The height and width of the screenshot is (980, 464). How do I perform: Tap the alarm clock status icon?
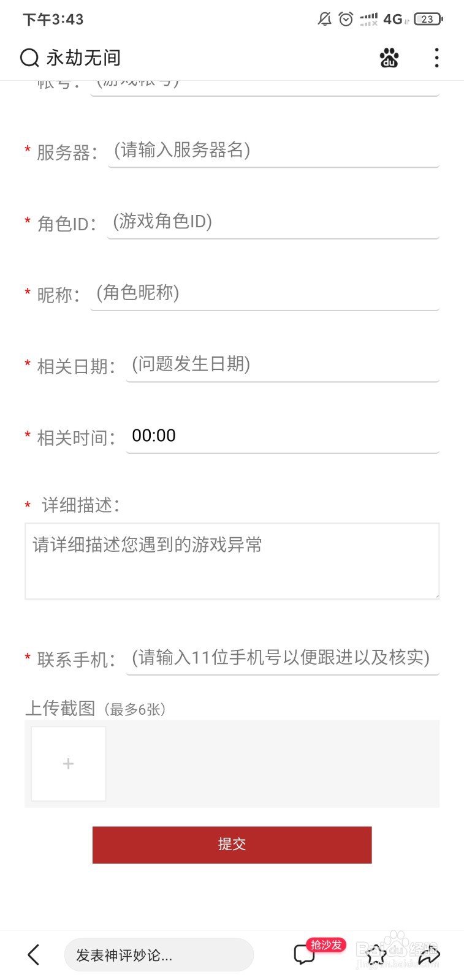(346, 19)
